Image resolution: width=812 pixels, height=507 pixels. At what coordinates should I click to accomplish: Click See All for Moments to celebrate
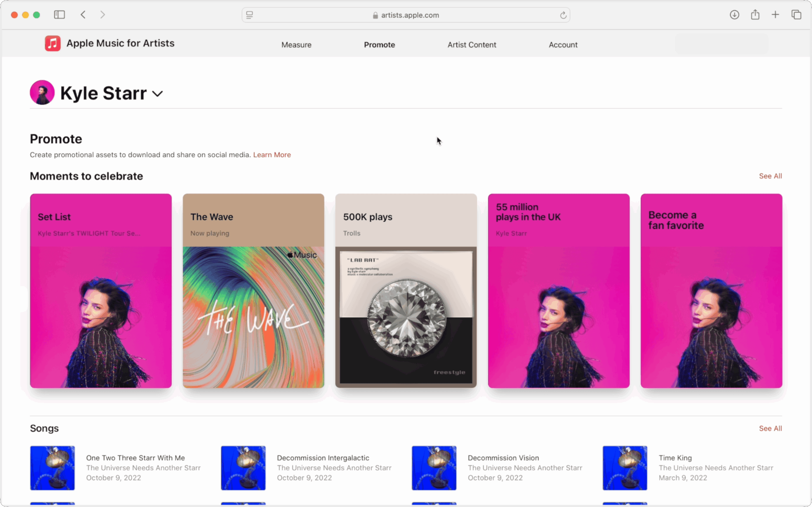770,176
